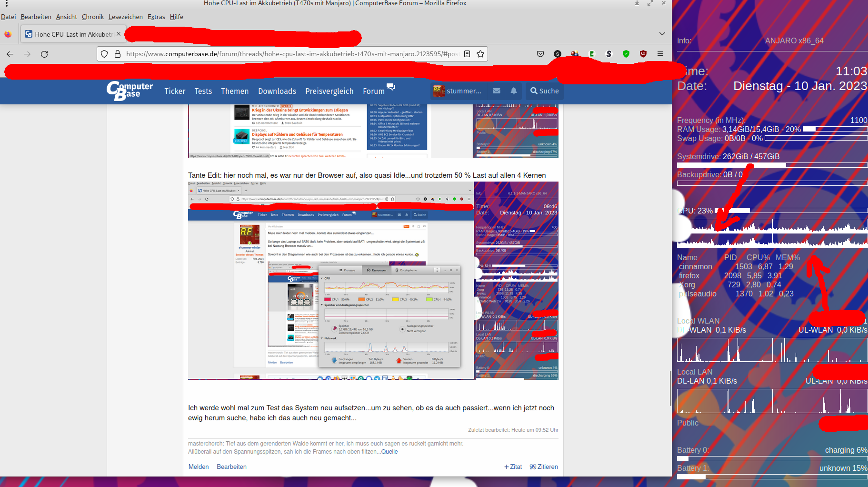This screenshot has width=868, height=487.
Task: Click Bearbeiten under the post
Action: coord(231,467)
